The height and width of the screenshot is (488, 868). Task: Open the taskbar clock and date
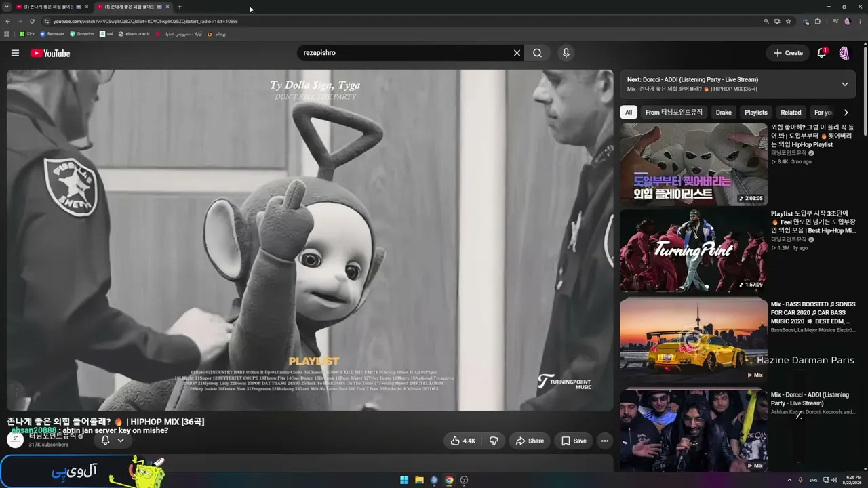[852, 480]
